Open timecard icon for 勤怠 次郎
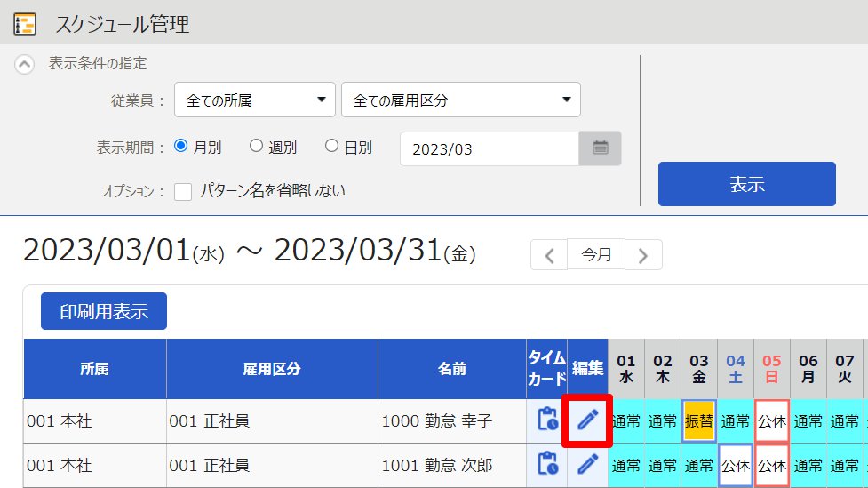Screen dimensions: 868x488 [x=547, y=464]
